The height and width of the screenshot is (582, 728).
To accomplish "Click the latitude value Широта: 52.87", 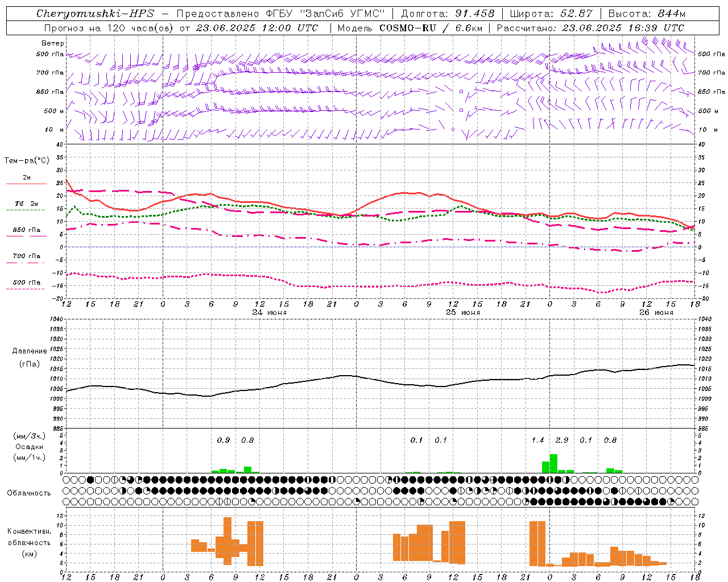I will tap(551, 14).
